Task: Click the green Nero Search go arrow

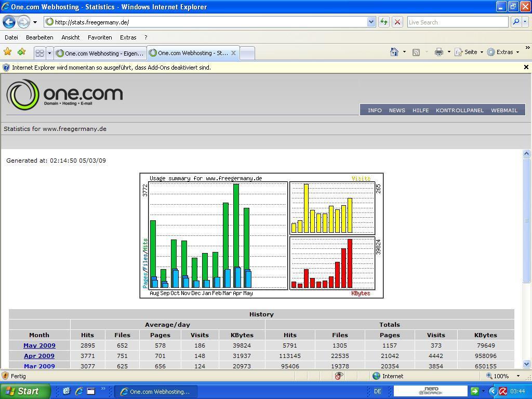Action: (x=474, y=391)
